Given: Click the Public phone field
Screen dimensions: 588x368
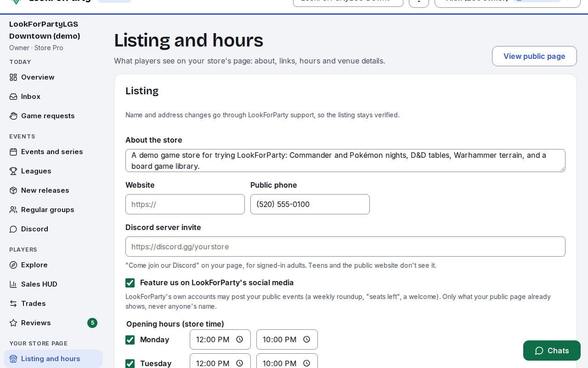Looking at the screenshot, I should 310,204.
